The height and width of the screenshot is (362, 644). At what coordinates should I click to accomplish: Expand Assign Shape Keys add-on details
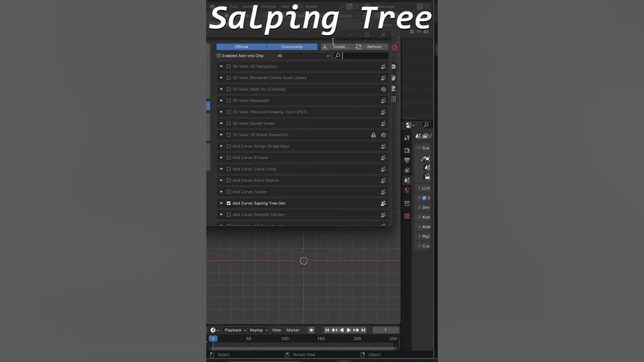[x=221, y=146]
